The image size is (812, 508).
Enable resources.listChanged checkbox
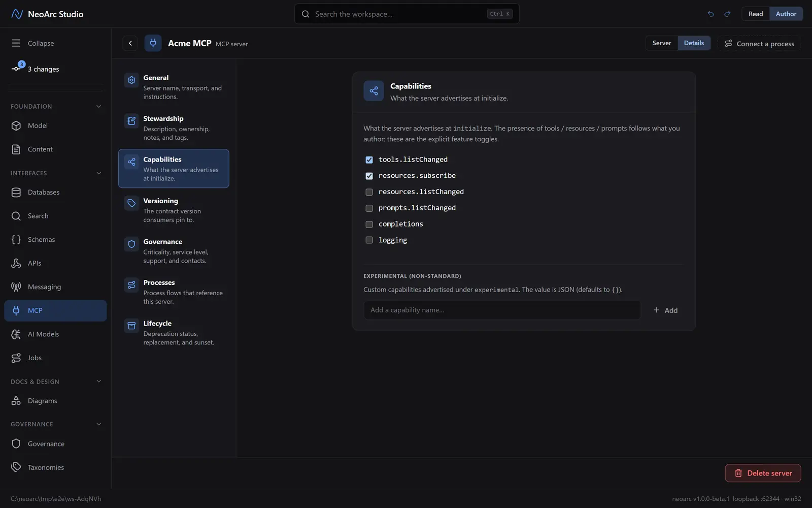(x=369, y=192)
